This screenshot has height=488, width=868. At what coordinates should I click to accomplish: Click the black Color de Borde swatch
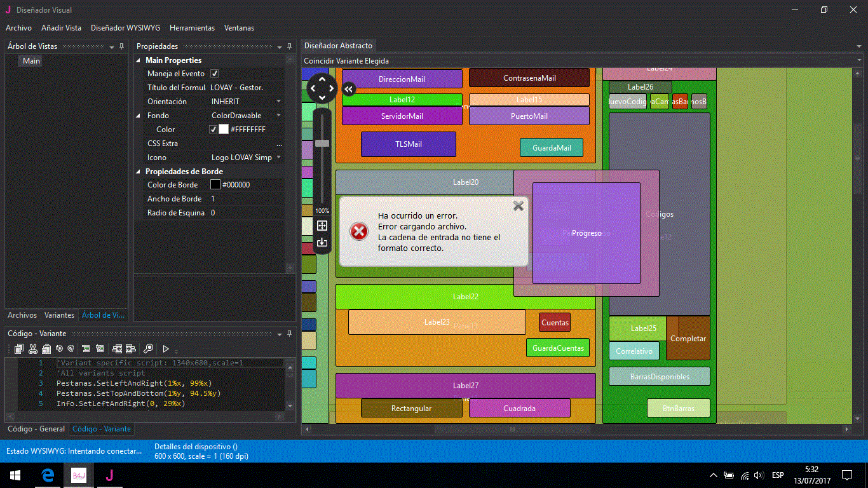click(x=215, y=185)
